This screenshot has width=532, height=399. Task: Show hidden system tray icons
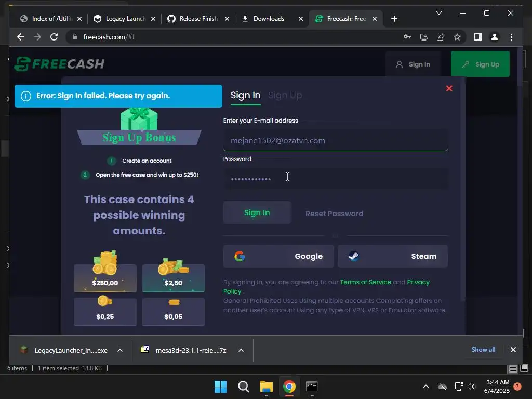(x=426, y=387)
